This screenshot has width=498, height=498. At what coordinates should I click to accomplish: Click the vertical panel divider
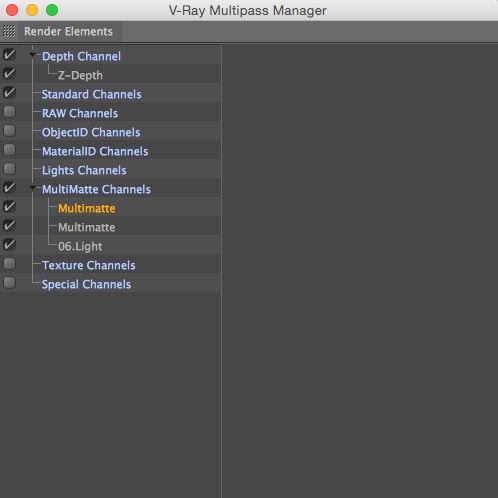click(x=221, y=271)
